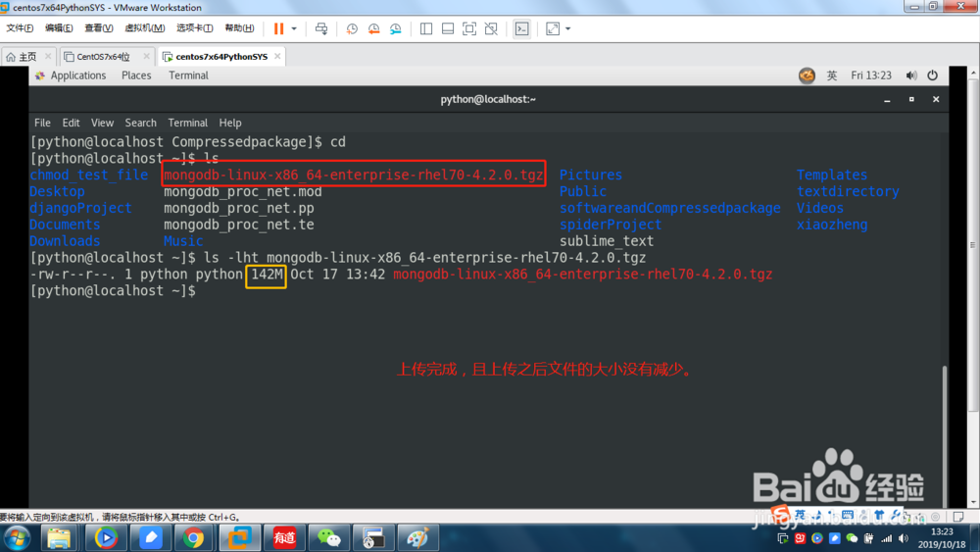Open the terminal View menu
This screenshot has width=980, height=552.
[x=102, y=124]
